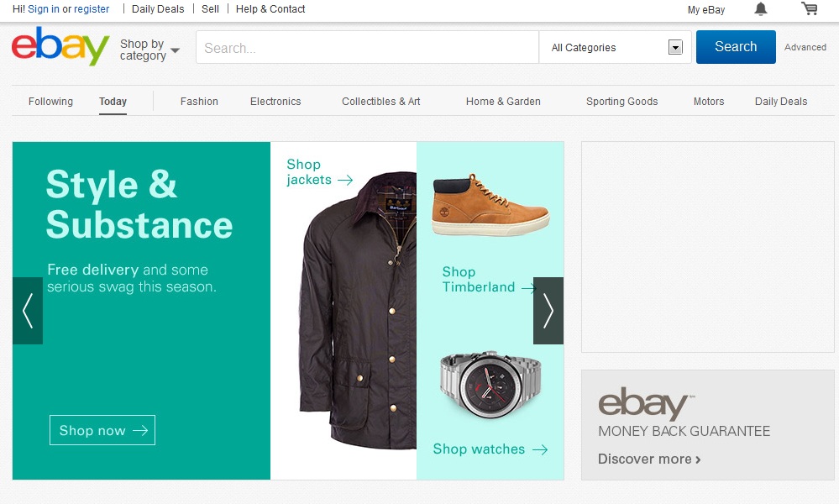839x504 pixels.
Task: Open Daily Deals in top bar
Action: pyautogui.click(x=158, y=9)
